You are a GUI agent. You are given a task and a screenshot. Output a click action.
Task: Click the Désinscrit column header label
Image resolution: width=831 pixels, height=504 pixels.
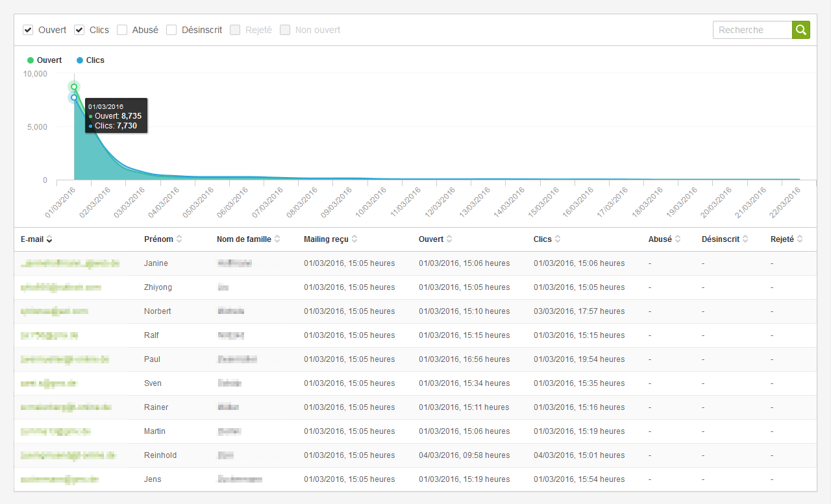721,239
